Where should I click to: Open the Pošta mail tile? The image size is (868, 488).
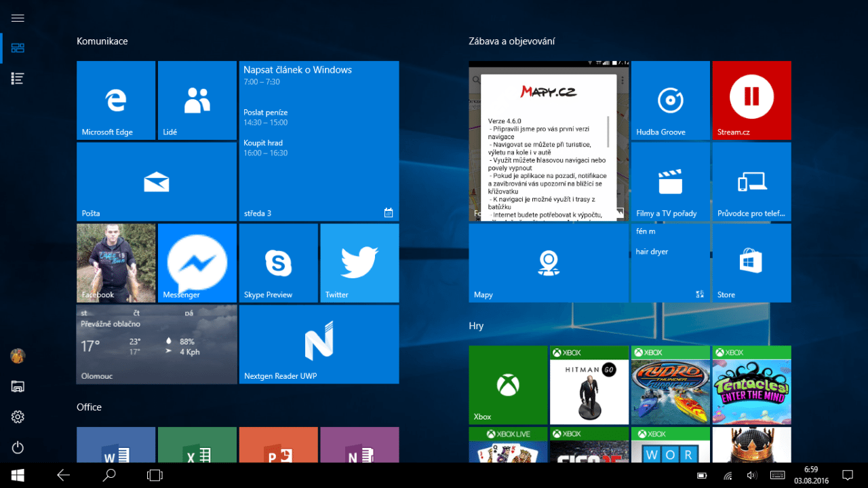coord(157,182)
